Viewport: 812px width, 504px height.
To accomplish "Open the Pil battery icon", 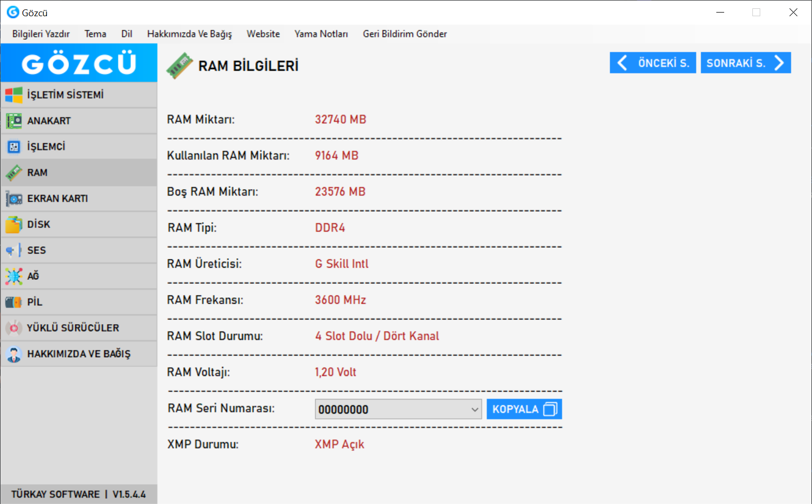I will point(14,302).
